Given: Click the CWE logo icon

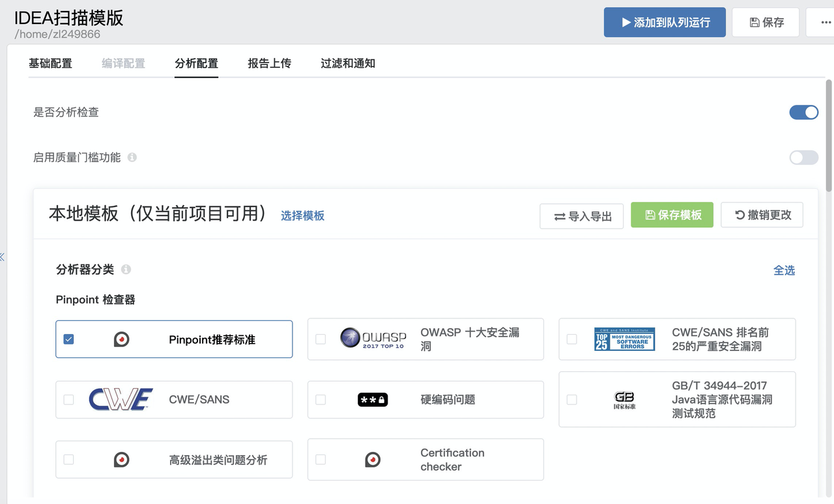Looking at the screenshot, I should point(121,399).
